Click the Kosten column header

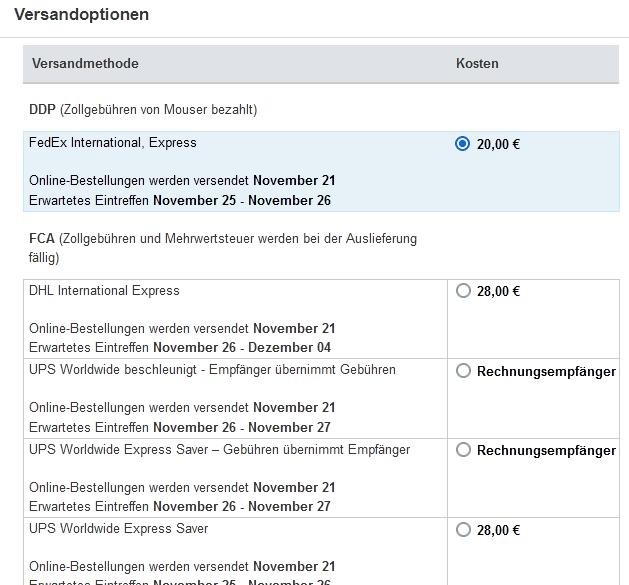click(477, 64)
